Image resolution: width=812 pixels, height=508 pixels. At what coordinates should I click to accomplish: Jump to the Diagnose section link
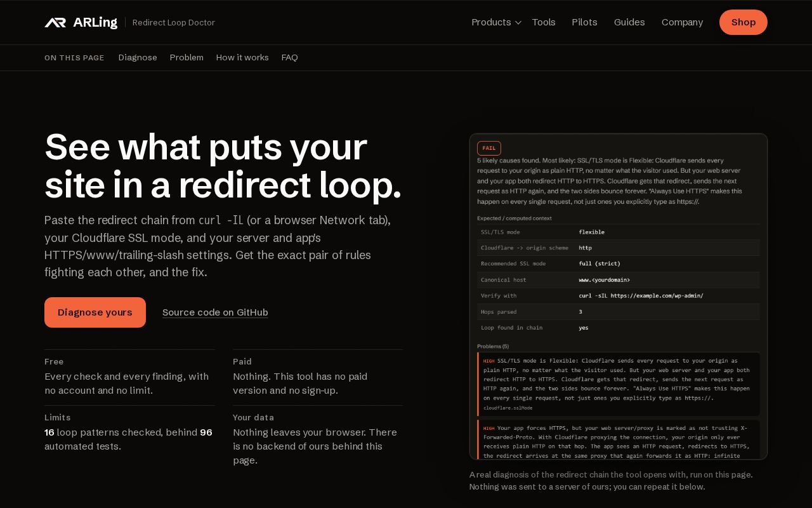[138, 58]
